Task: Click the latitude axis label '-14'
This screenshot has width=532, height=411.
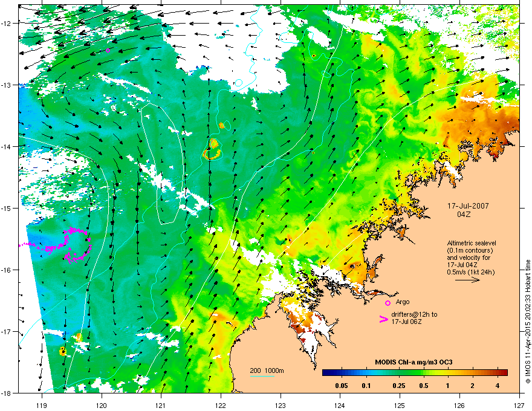Action: 7,146
